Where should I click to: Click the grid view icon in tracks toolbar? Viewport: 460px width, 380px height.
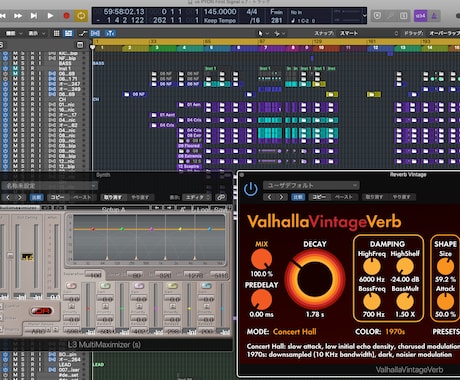pos(57,33)
